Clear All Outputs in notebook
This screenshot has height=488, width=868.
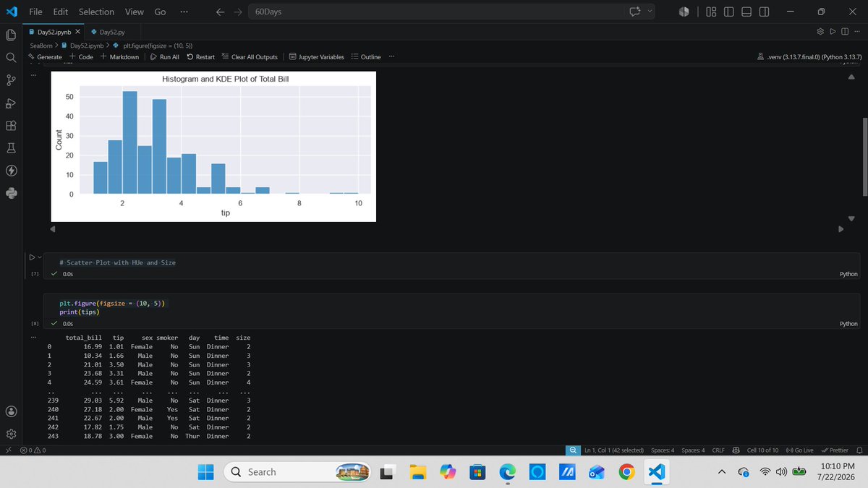tap(250, 56)
